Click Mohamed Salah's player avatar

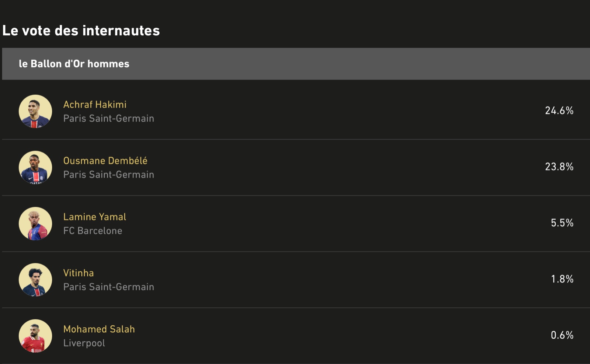tap(35, 336)
